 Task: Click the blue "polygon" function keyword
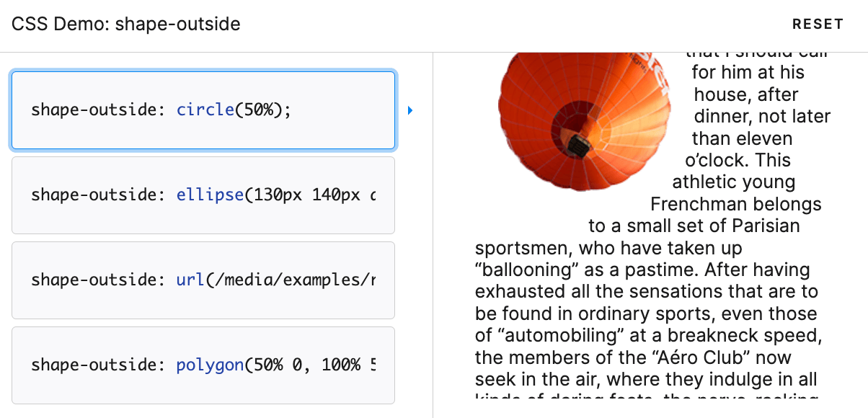click(x=210, y=365)
